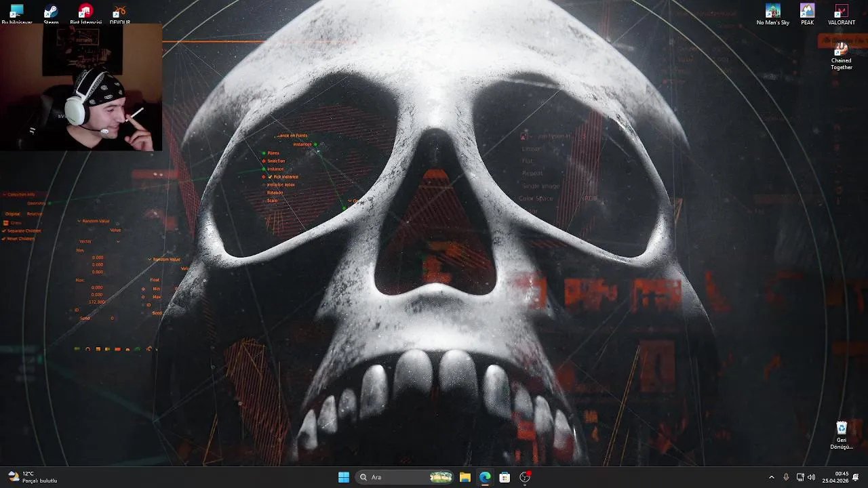Select the No Man's Sky desktop icon

tap(773, 14)
